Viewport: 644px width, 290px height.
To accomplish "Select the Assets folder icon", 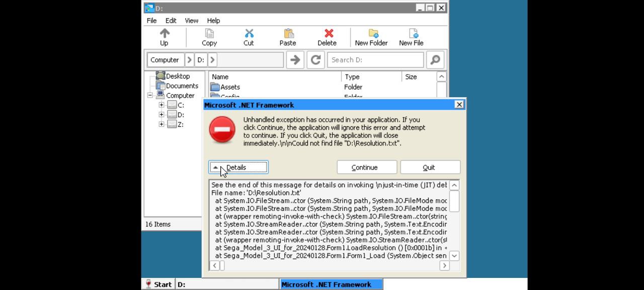I will pyautogui.click(x=215, y=87).
